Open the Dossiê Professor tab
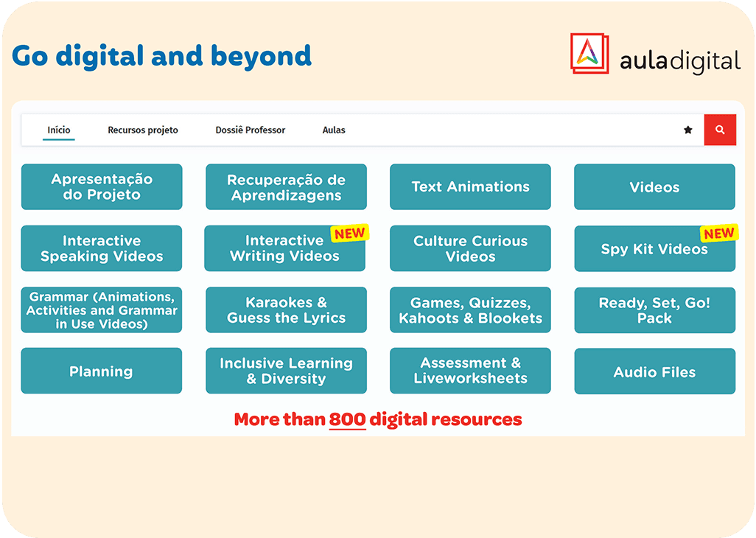Viewport: 756px width, 538px height. click(250, 130)
